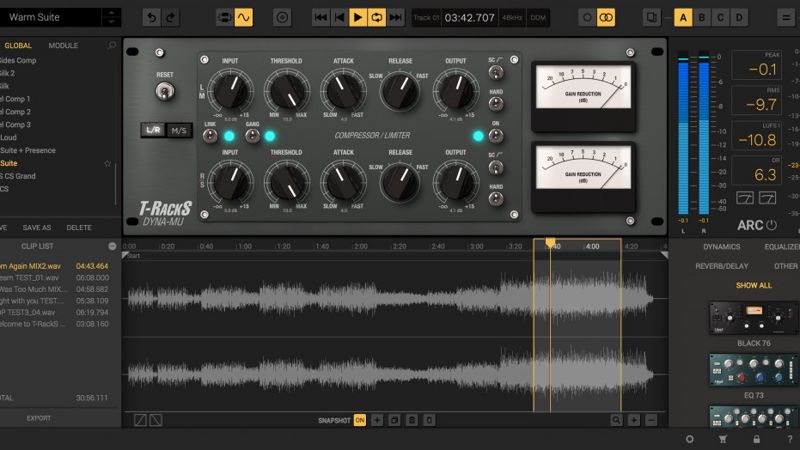
Task: Click lower channel OUTPUT knob
Action: click(x=456, y=182)
